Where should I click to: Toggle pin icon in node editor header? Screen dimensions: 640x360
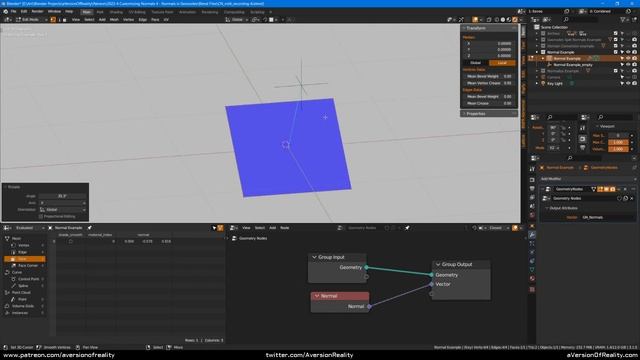pyautogui.click(x=407, y=228)
